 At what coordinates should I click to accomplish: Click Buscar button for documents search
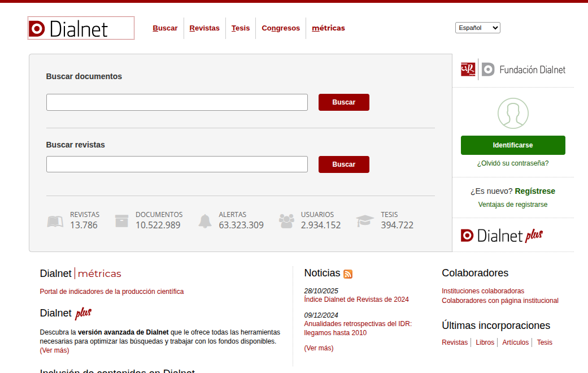(344, 102)
